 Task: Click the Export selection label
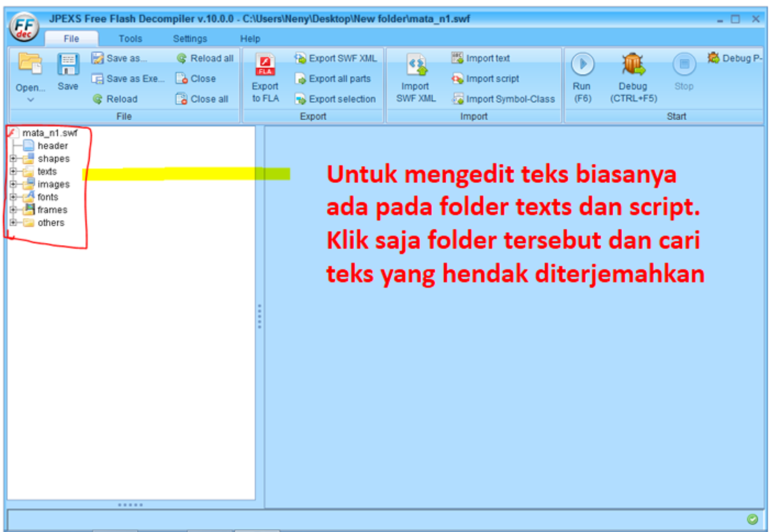[x=343, y=99]
